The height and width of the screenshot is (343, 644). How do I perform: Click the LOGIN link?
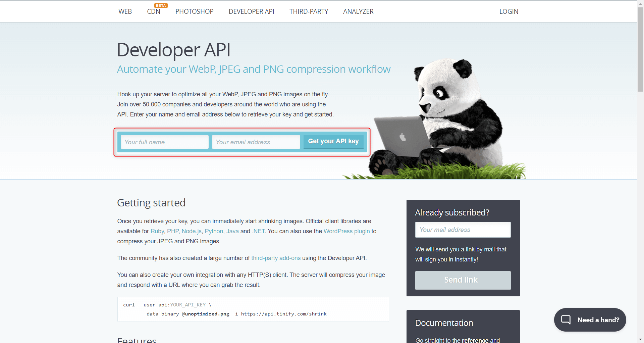(x=509, y=11)
